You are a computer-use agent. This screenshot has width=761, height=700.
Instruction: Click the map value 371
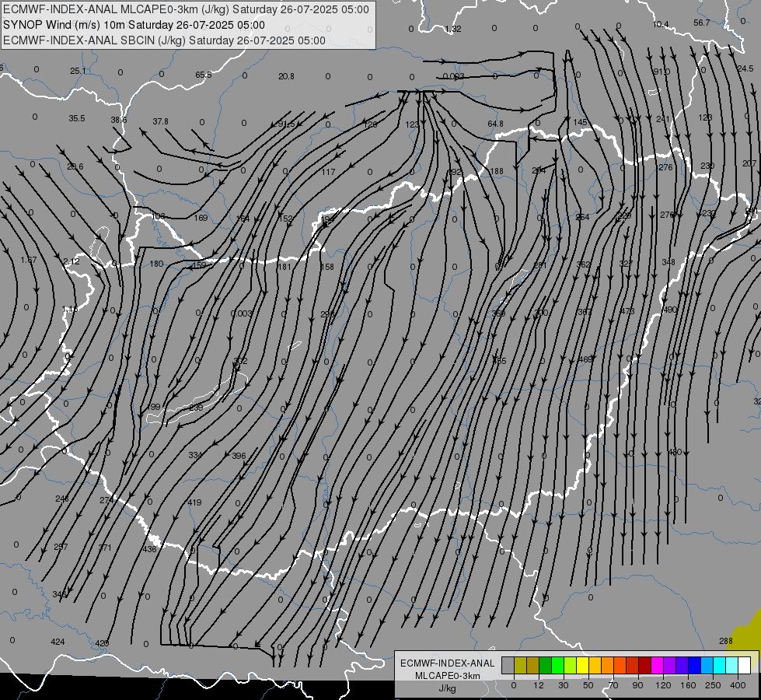point(105,548)
